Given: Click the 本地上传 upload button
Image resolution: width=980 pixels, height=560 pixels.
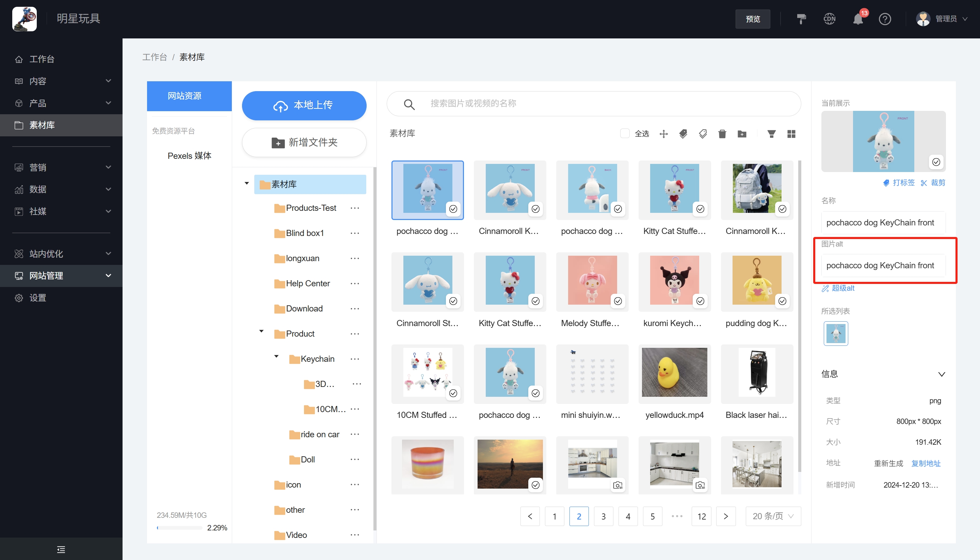Looking at the screenshot, I should (304, 105).
